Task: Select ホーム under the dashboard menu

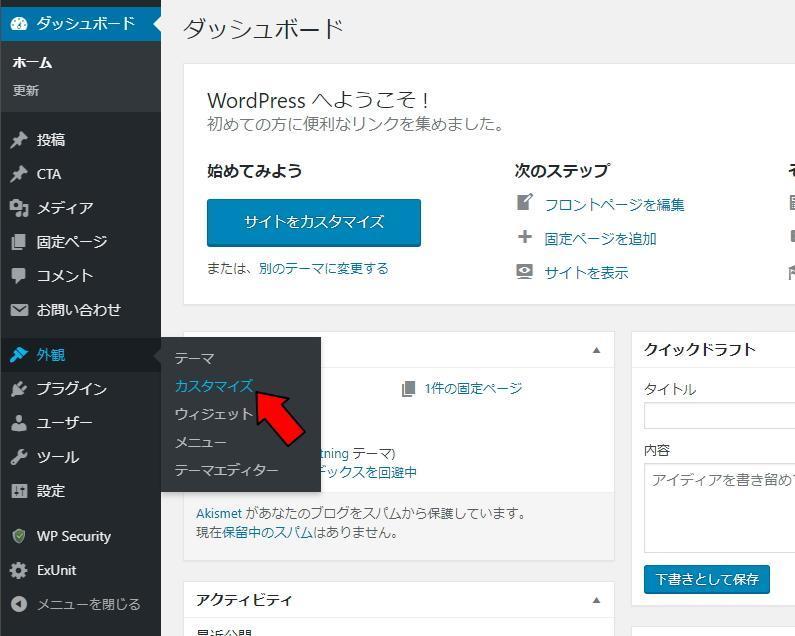Action: (32, 63)
